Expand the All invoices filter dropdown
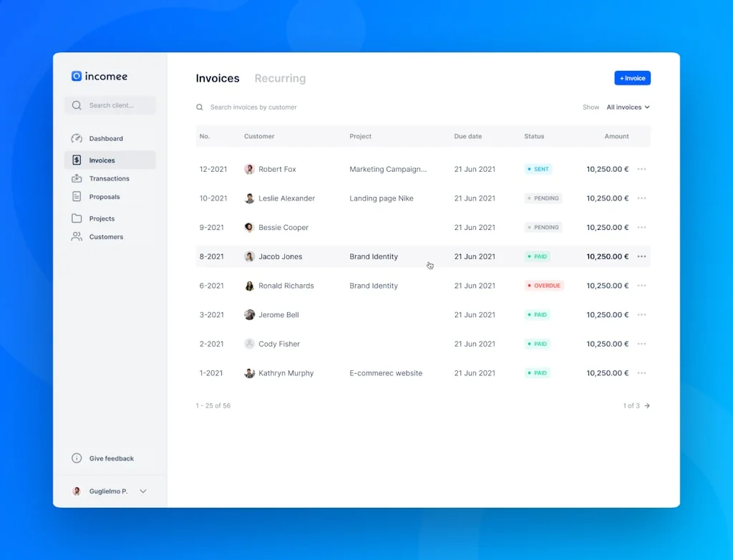The height and width of the screenshot is (560, 733). click(628, 107)
